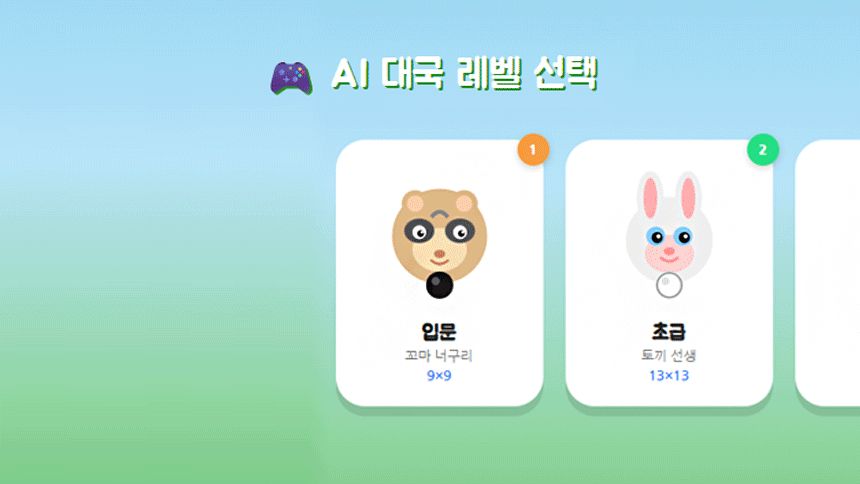Click the AI 대국 레벨 선택 title

(465, 74)
